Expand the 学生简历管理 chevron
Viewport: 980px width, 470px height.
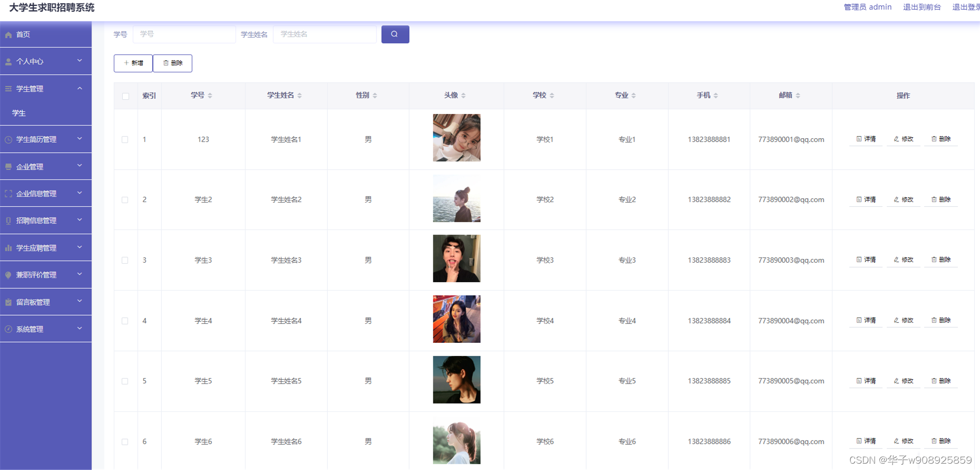[80, 139]
